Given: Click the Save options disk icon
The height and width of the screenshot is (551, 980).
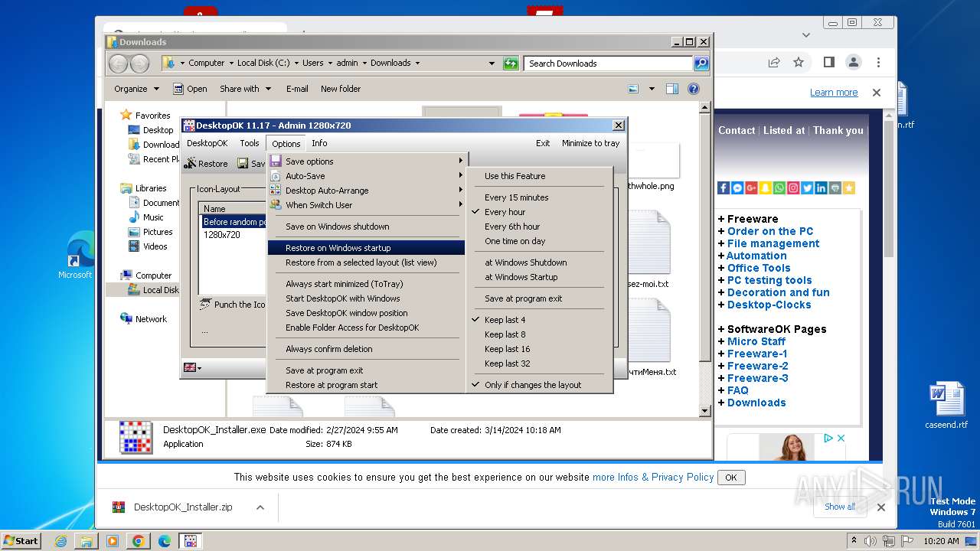Looking at the screenshot, I should click(275, 161).
